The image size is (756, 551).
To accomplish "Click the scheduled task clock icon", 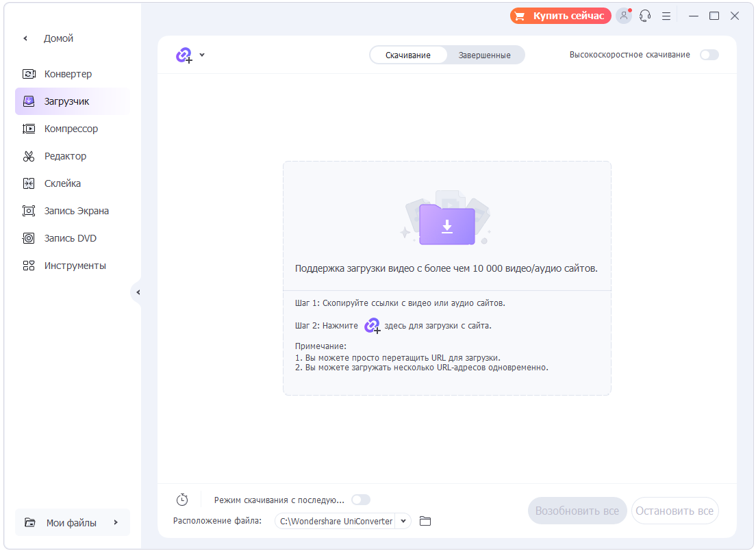I will point(182,500).
